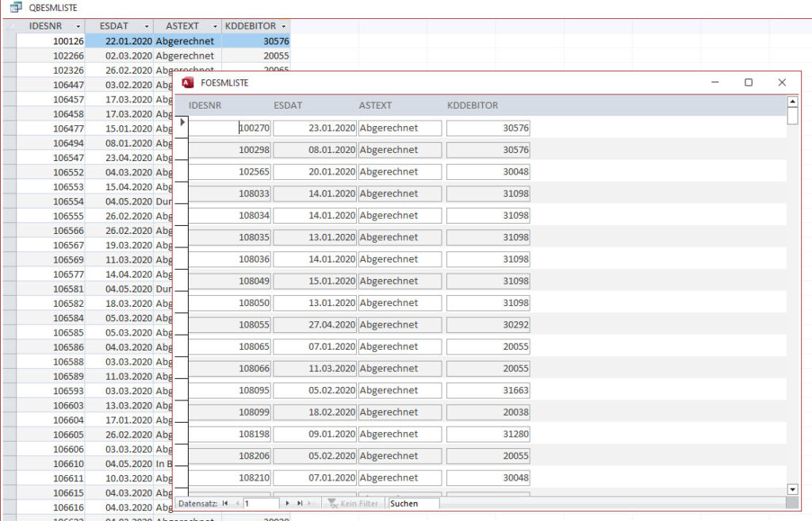Open ESDAT column filter dropdown in QBESMLISTE

(147, 26)
